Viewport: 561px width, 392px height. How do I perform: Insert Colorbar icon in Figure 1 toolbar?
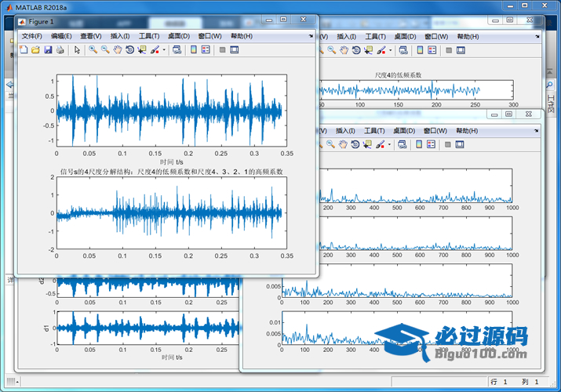pyautogui.click(x=194, y=50)
